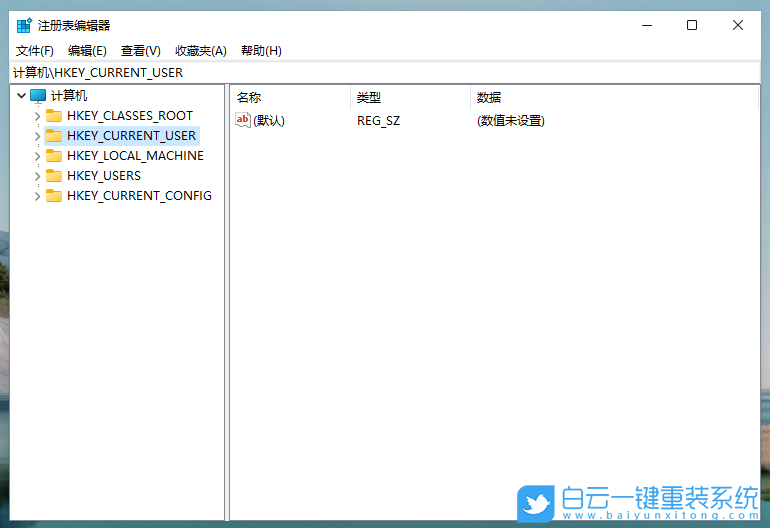Screen dimensions: 770x528
Task: Open the 帮助(H) menu
Action: pyautogui.click(x=261, y=51)
